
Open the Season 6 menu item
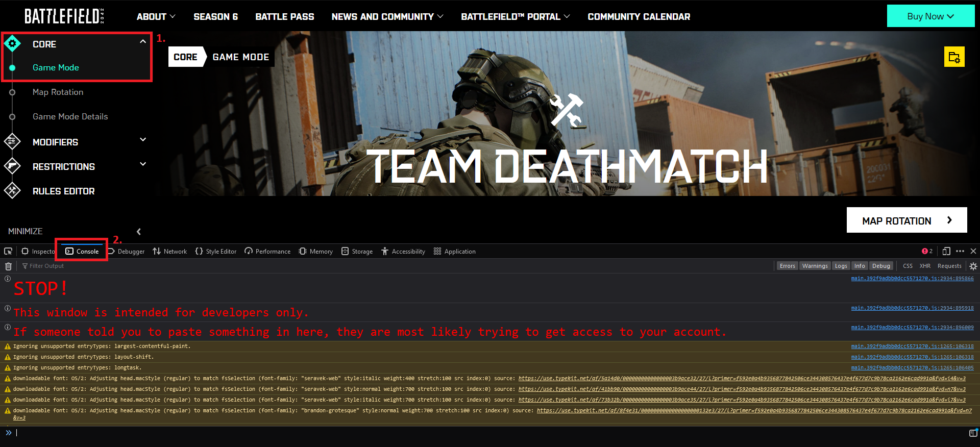pos(215,17)
